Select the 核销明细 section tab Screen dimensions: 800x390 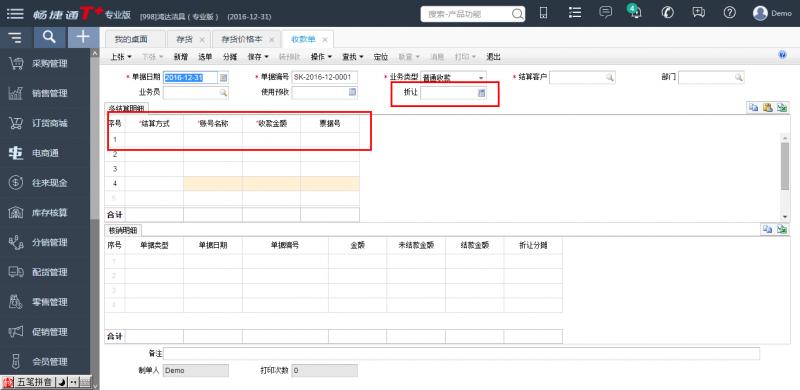[123, 230]
